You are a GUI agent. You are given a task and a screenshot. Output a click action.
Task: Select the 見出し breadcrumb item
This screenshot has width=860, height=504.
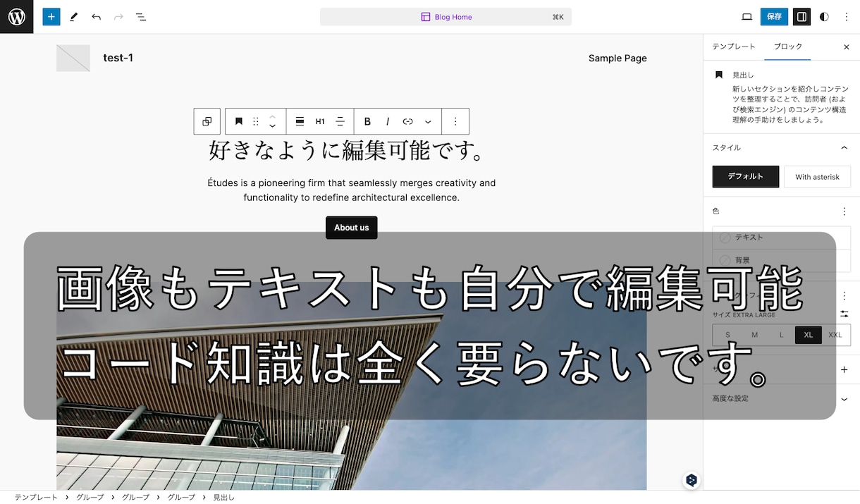tap(223, 497)
